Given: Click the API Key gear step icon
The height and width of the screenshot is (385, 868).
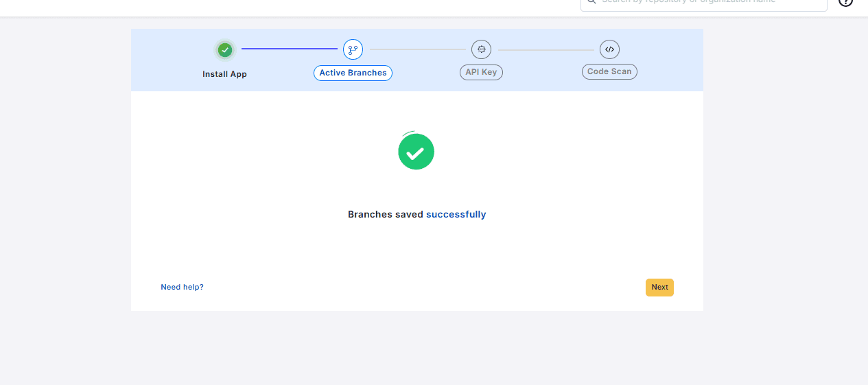Looking at the screenshot, I should (x=481, y=49).
